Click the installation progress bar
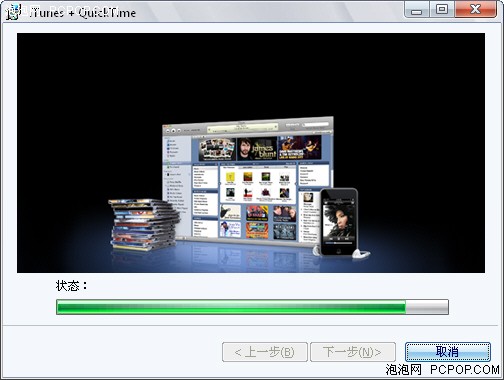Screen dimensions: 504x380 (252, 307)
